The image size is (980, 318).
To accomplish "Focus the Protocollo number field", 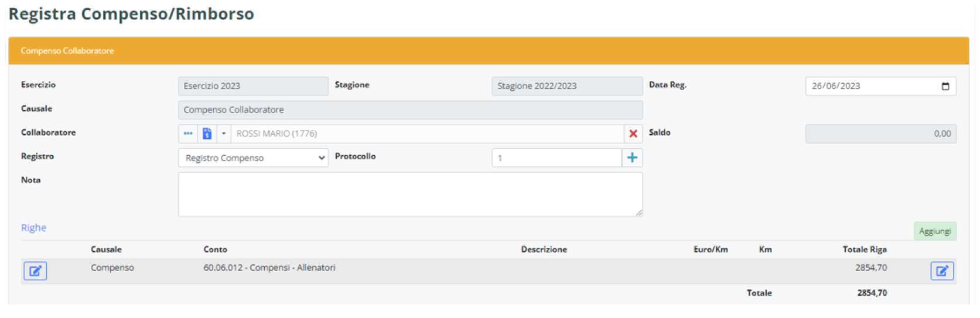I will point(556,158).
